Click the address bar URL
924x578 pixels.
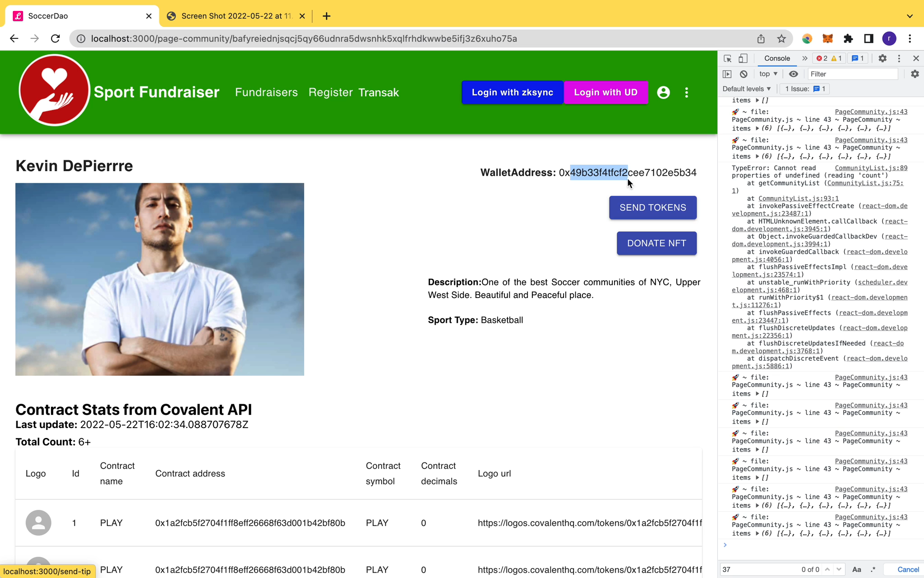304,39
